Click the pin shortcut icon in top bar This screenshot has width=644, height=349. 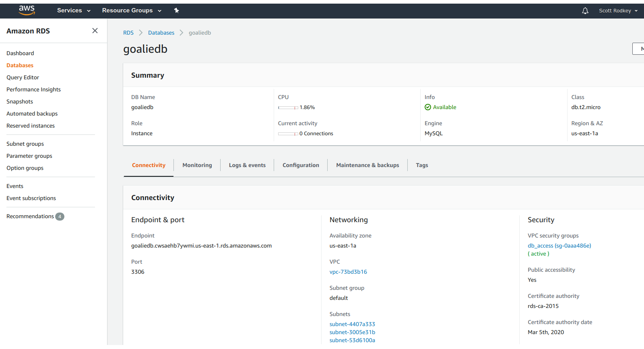[176, 10]
